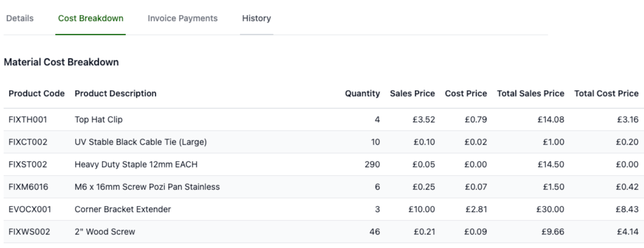Click the Quantity column header

pos(362,93)
